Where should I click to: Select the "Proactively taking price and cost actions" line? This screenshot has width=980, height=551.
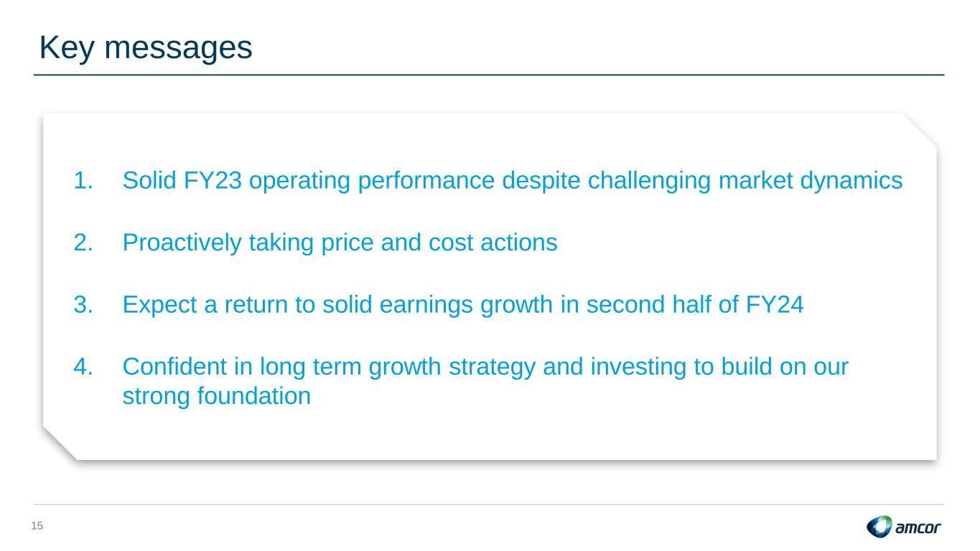[x=340, y=243]
